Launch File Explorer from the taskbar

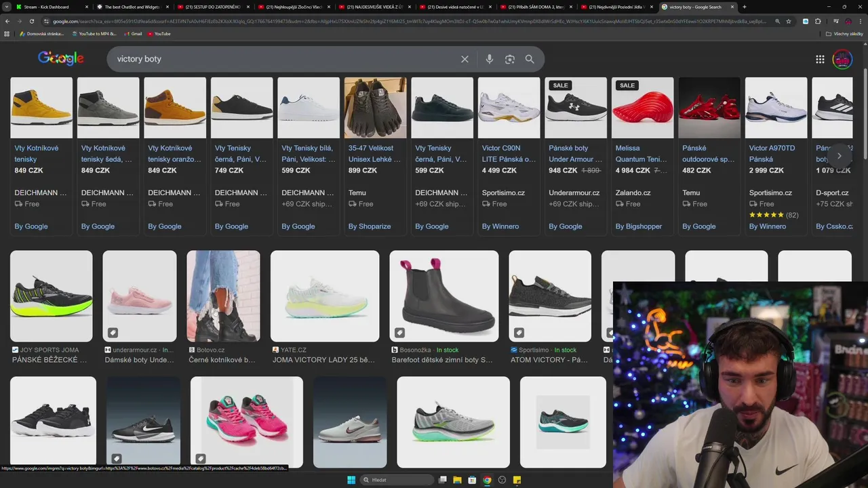tap(458, 480)
